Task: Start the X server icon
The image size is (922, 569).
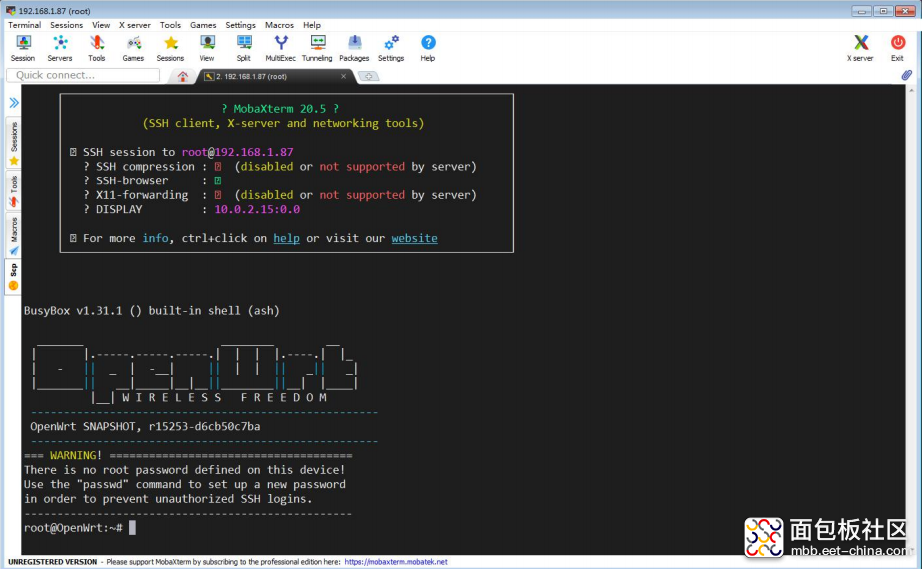Action: point(860,48)
